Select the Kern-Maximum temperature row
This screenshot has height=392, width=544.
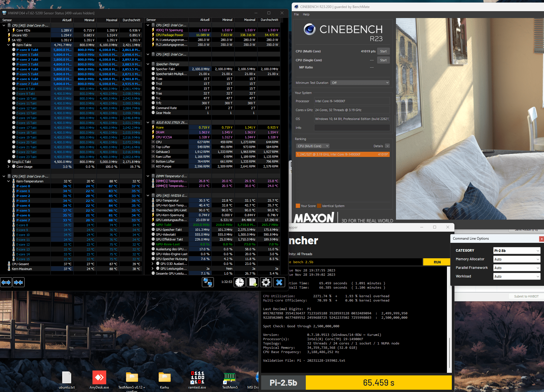72,269
